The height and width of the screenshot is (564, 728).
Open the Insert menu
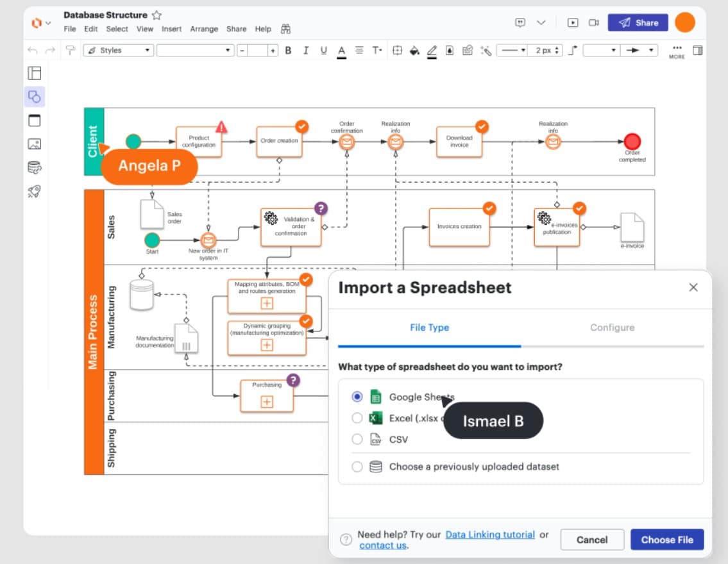(172, 29)
